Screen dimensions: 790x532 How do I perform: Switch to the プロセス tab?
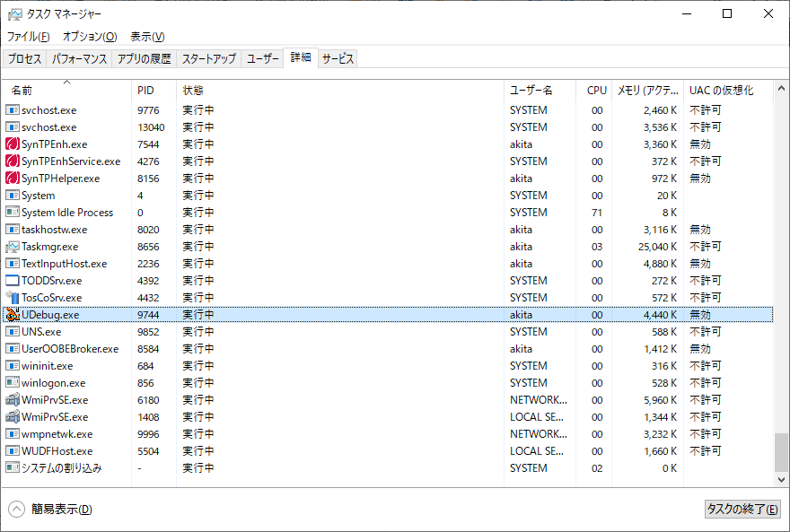[x=24, y=59]
